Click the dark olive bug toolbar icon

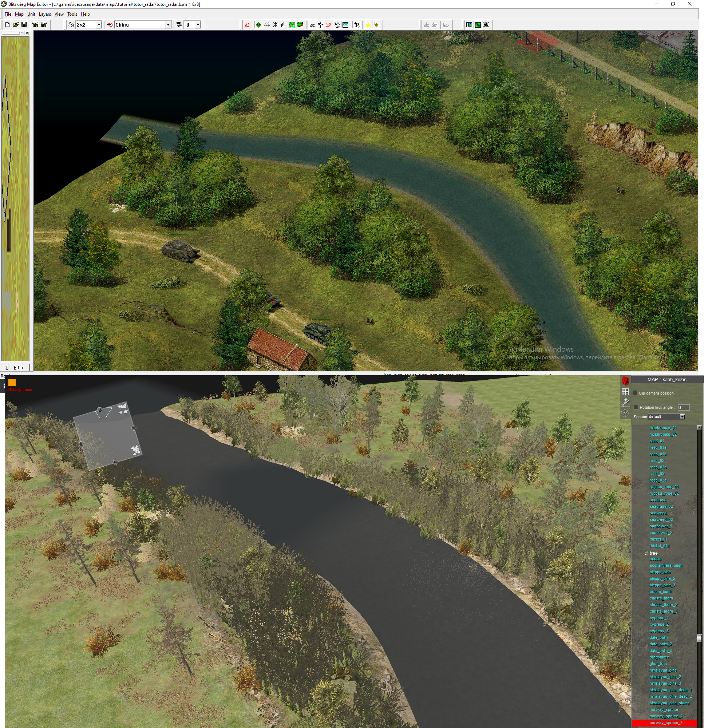pyautogui.click(x=376, y=25)
